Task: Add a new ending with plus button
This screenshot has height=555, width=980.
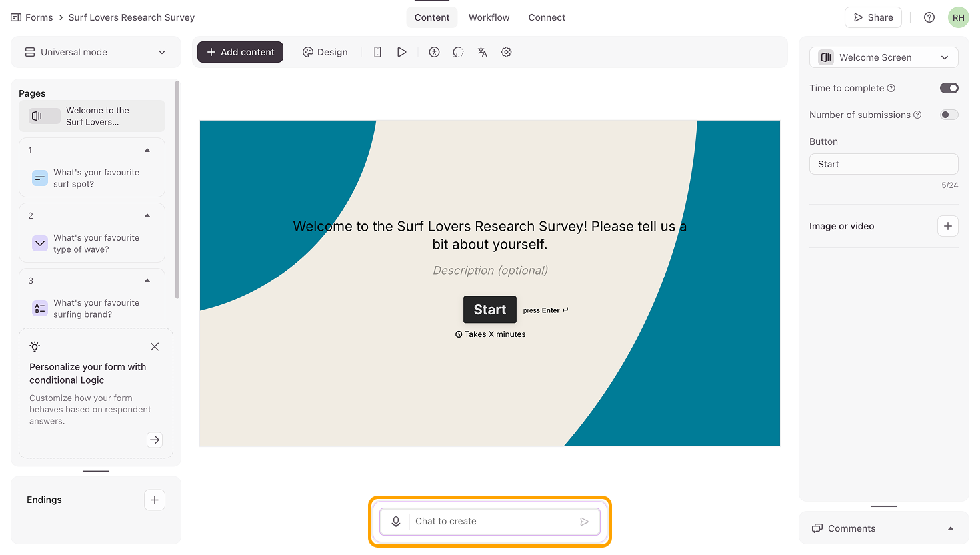Action: click(155, 500)
